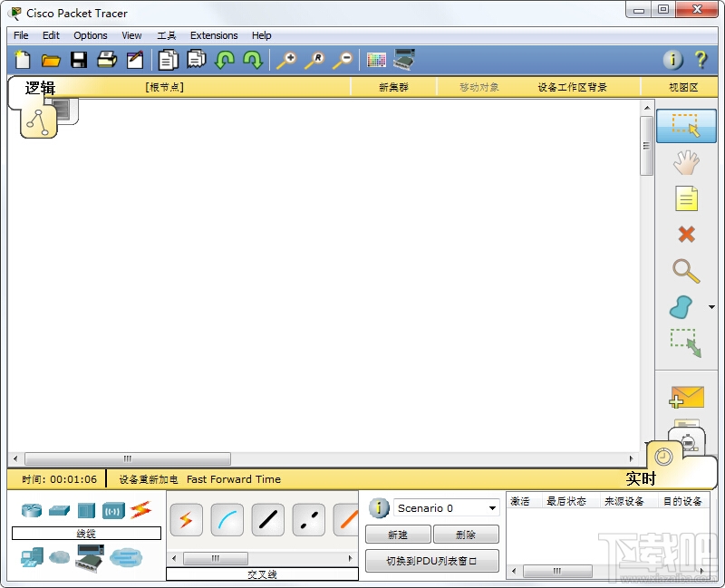725x588 pixels.
Task: Click the info icon in toolbar
Action: (672, 60)
